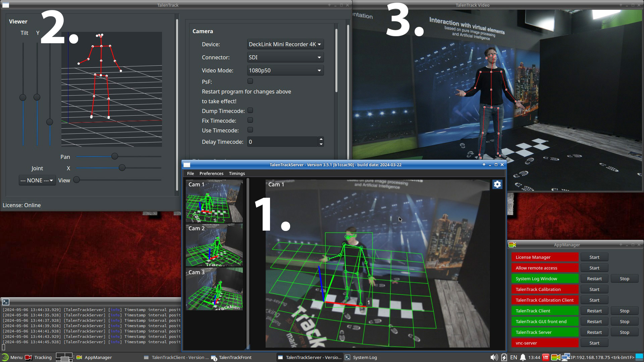This screenshot has height=362, width=644.
Task: Click Restart for TalenTrack Server
Action: (594, 332)
